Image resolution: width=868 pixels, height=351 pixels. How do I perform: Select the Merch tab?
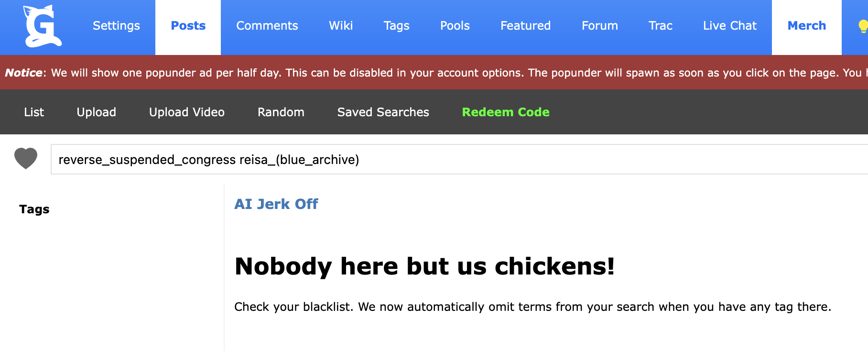(807, 26)
